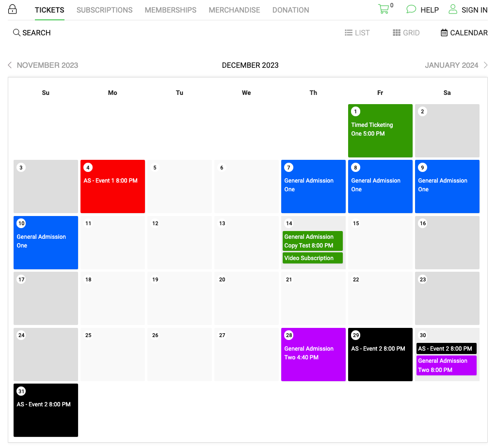Click the Sign In user icon

click(453, 9)
